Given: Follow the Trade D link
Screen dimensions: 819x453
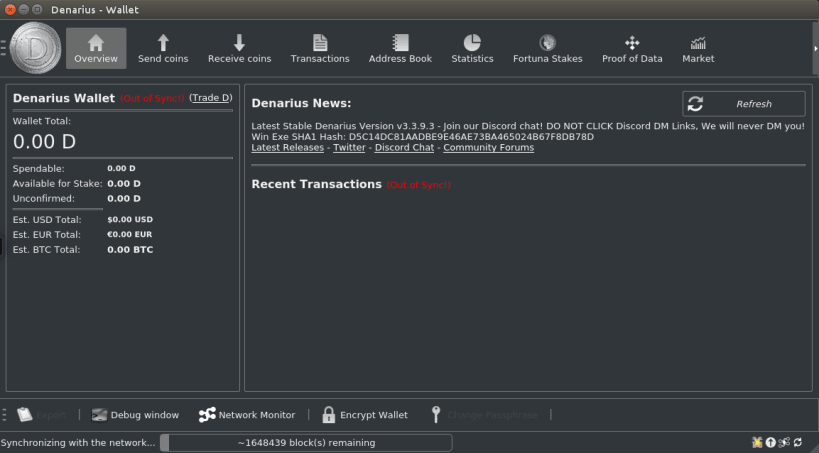Looking at the screenshot, I should pos(210,98).
